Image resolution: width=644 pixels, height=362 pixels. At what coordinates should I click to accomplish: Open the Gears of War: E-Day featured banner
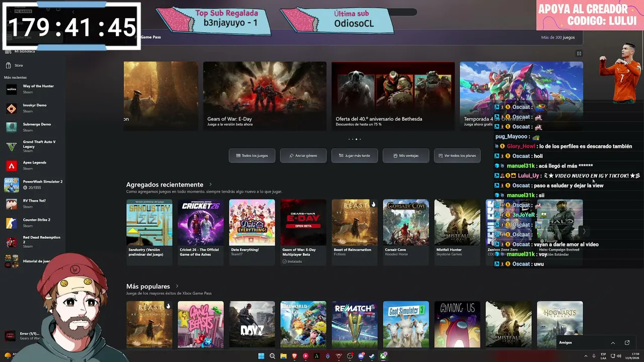click(265, 96)
